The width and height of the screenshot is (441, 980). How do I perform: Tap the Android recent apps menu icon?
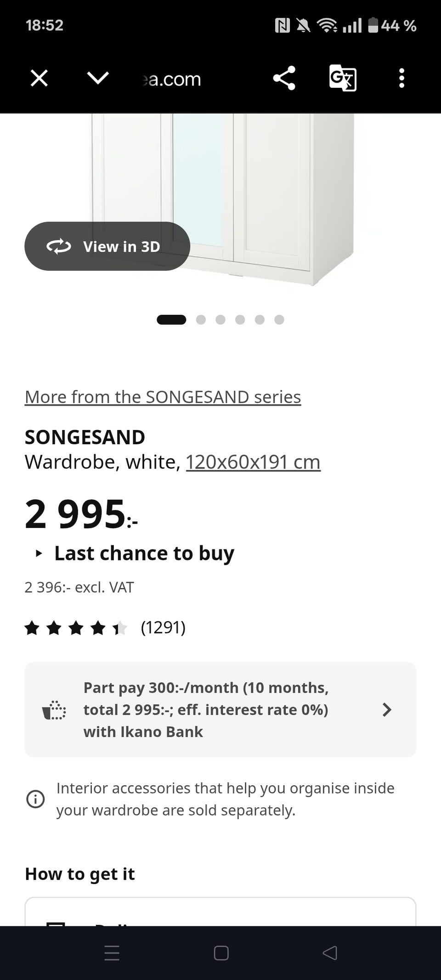112,953
